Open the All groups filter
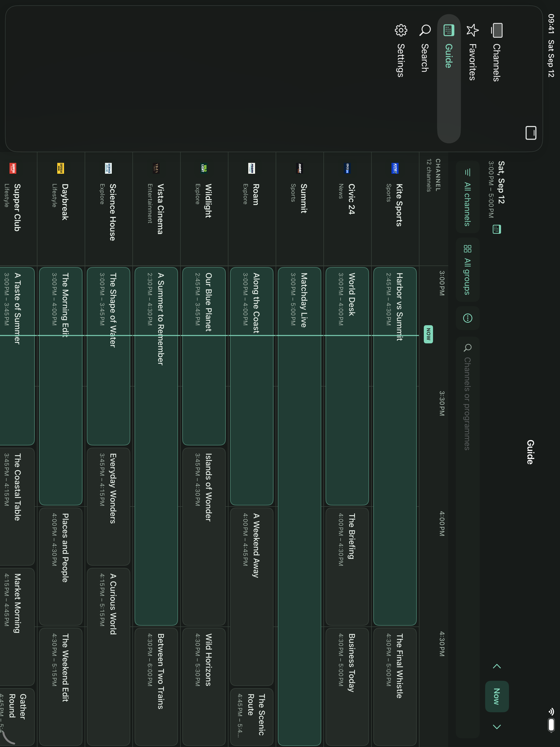This screenshot has width=560, height=747. (467, 270)
